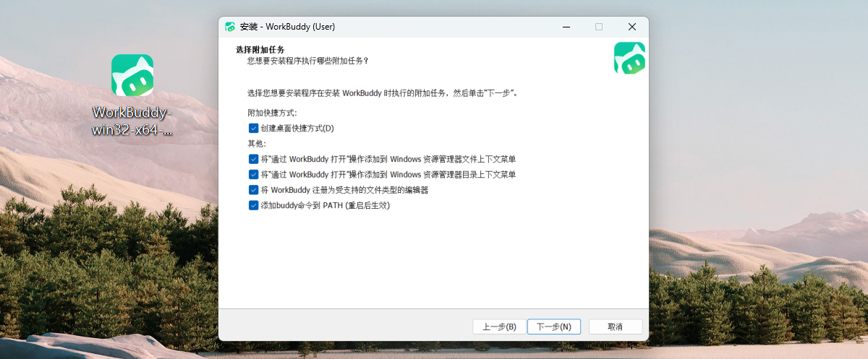Proceed by clicking 下一步(N)

(553, 326)
